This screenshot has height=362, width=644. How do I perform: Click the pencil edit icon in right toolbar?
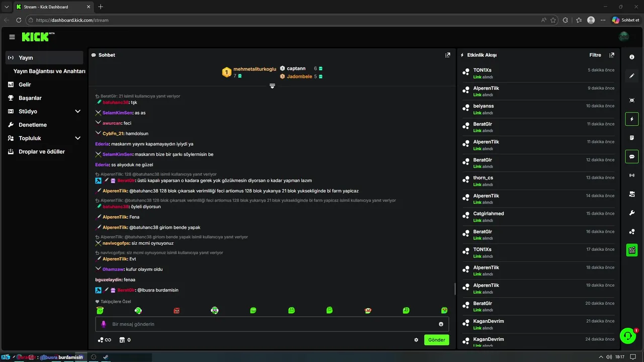(x=632, y=76)
